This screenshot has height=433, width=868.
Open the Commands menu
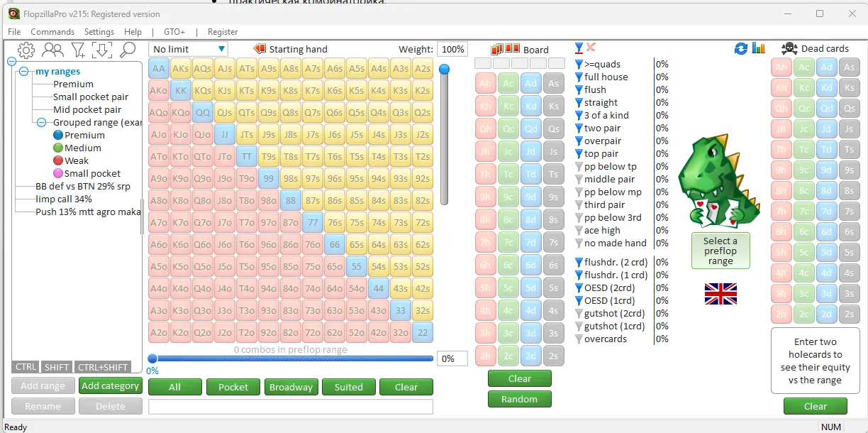coord(52,32)
